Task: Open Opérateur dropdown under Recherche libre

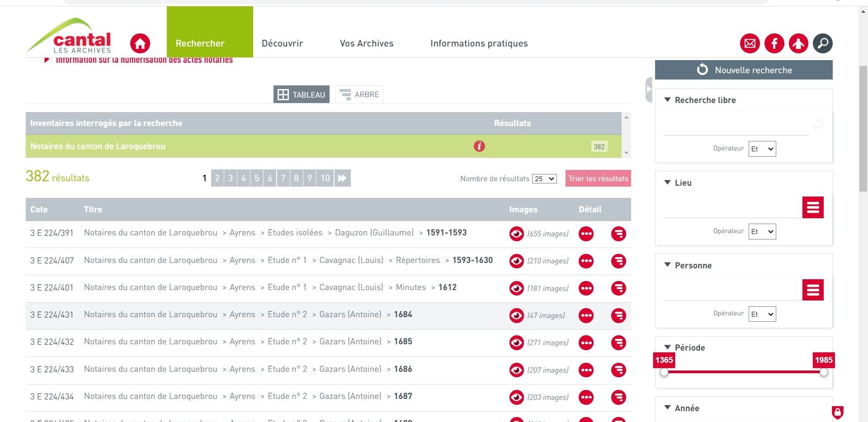Action: click(x=762, y=149)
